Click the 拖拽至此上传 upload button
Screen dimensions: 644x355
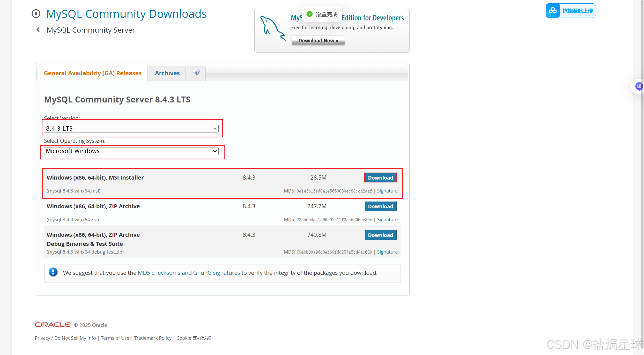coord(571,11)
